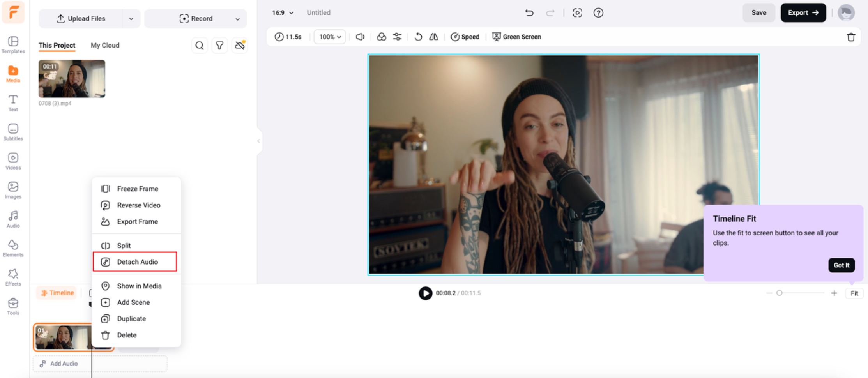
Task: Save the project
Action: (758, 13)
